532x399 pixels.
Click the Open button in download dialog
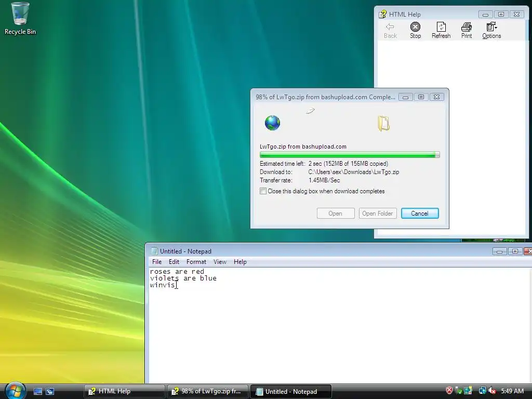pyautogui.click(x=336, y=214)
